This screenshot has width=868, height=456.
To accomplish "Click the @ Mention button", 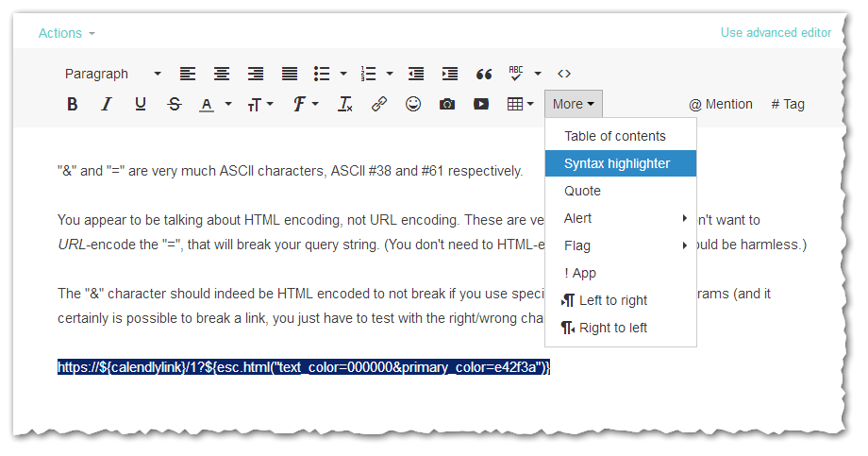I will [721, 105].
